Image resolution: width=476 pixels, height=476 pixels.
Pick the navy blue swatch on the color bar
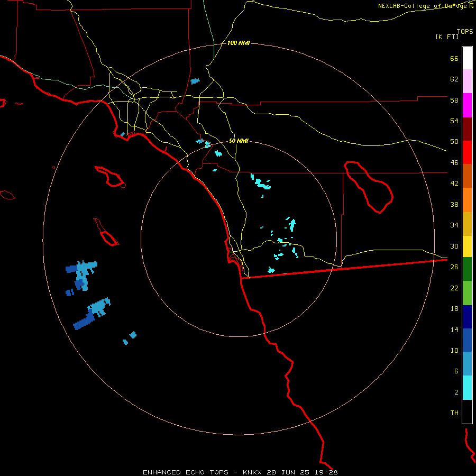click(467, 317)
